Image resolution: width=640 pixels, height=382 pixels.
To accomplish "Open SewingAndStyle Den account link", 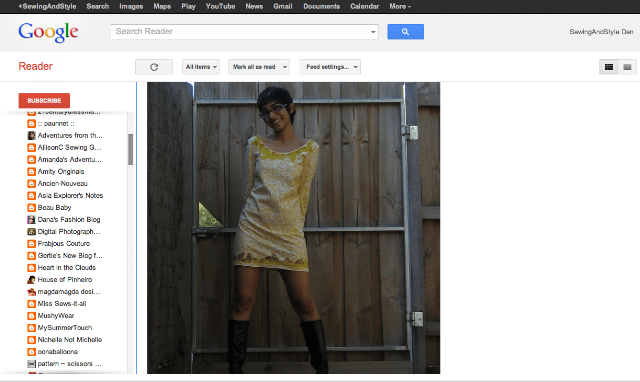I will [601, 32].
